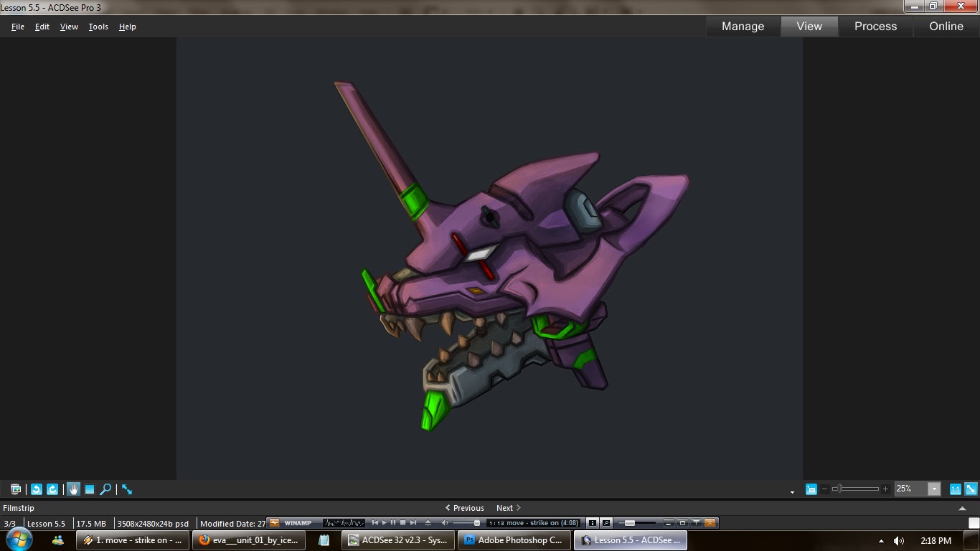Open the View menu
The height and width of the screenshot is (551, 980).
click(69, 27)
